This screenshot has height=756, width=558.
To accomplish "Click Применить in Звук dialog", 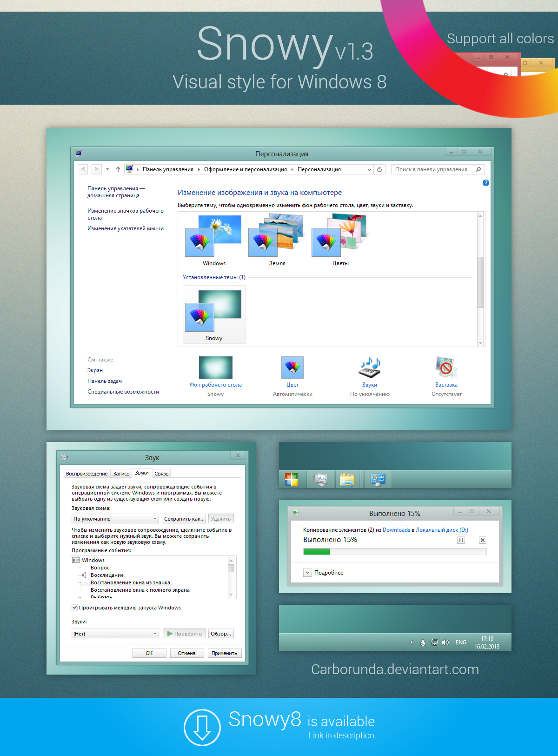I will pyautogui.click(x=225, y=653).
